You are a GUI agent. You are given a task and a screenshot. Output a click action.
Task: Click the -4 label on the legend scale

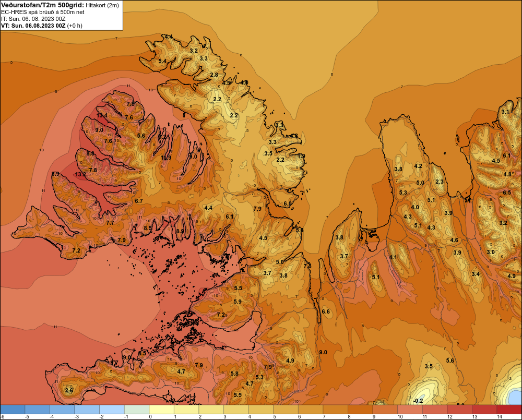click(x=51, y=417)
